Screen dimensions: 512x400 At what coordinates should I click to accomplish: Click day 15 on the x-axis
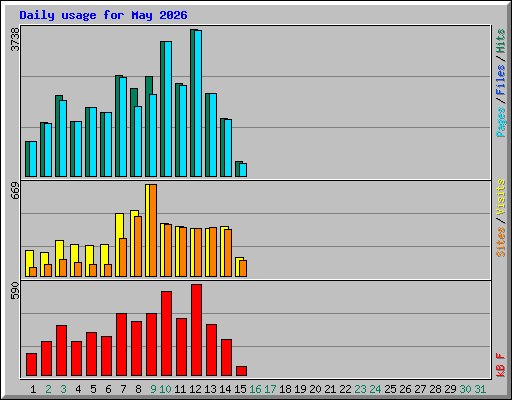coord(240,389)
